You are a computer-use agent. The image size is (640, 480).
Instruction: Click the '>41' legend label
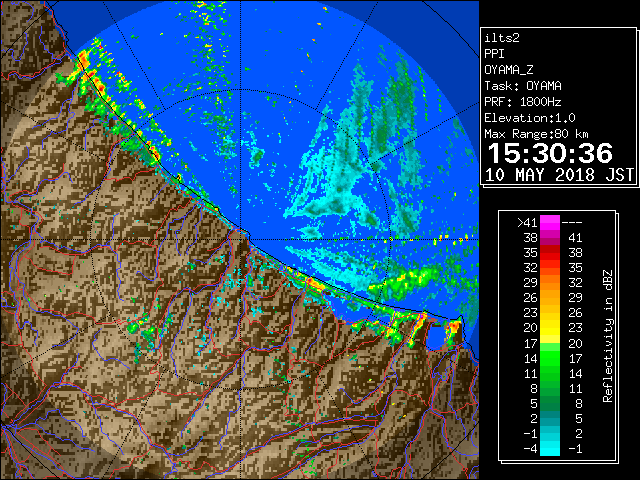pyautogui.click(x=527, y=223)
